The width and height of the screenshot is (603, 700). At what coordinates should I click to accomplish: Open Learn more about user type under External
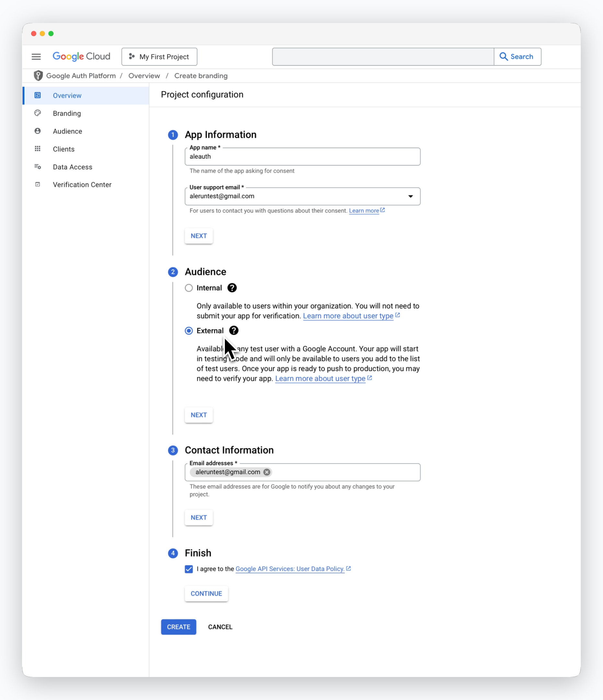pyautogui.click(x=320, y=379)
